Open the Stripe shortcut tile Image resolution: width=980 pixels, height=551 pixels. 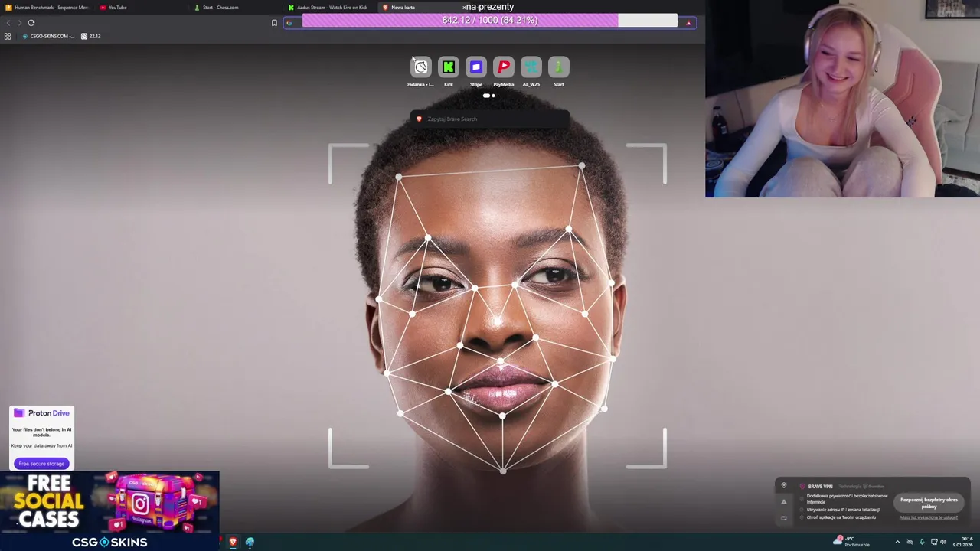(476, 67)
